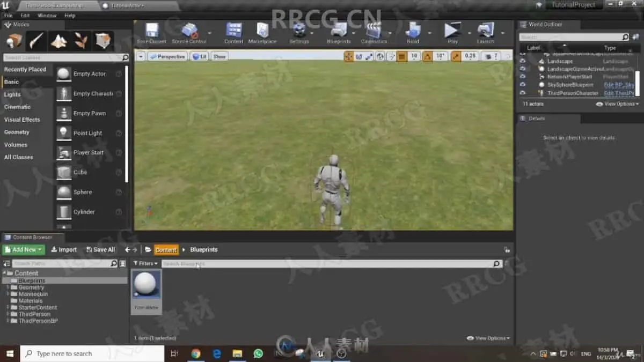Select the scale gizmo tool in viewport
Viewport: 644px width, 362px height.
click(369, 56)
